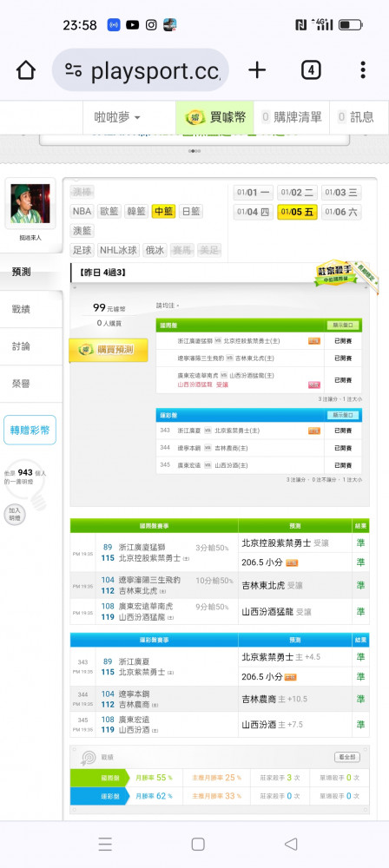Tap the playsport.cc address bar
Image resolution: width=389 pixels, height=868 pixels.
140,70
